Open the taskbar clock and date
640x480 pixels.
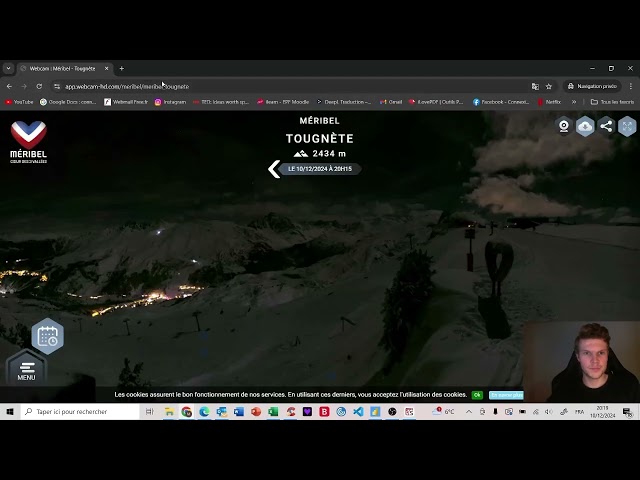602,411
